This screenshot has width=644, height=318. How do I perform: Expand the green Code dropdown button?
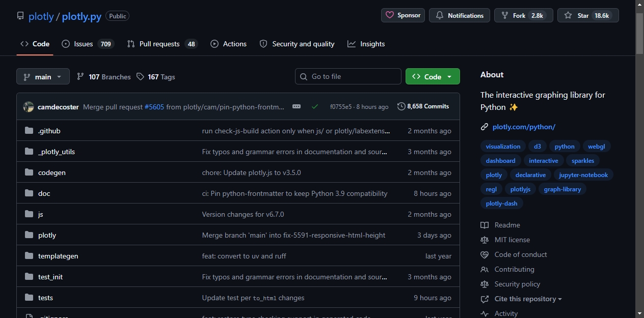pos(433,76)
